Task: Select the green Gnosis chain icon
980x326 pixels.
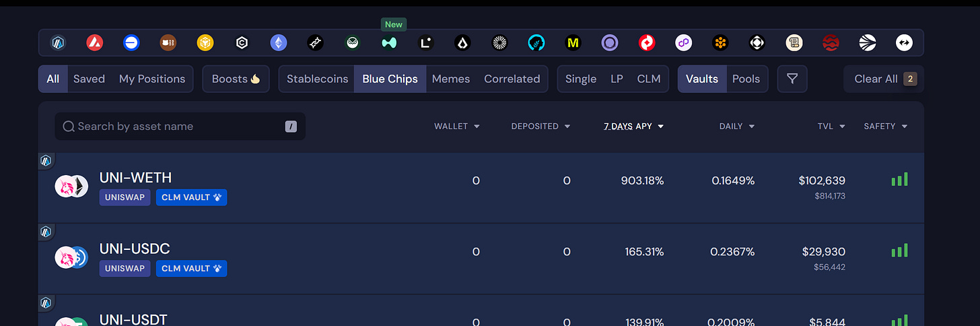Action: click(352, 43)
